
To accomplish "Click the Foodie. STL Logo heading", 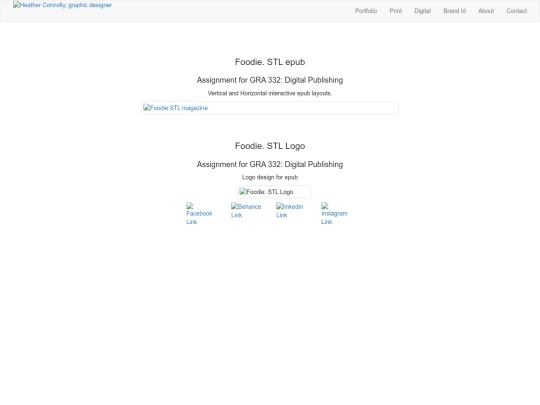I will click(x=270, y=146).
